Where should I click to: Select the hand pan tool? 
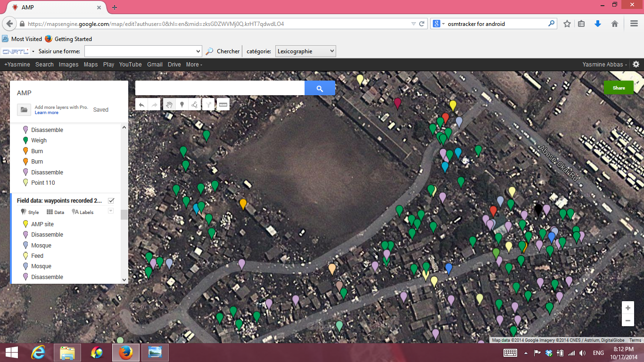(169, 105)
